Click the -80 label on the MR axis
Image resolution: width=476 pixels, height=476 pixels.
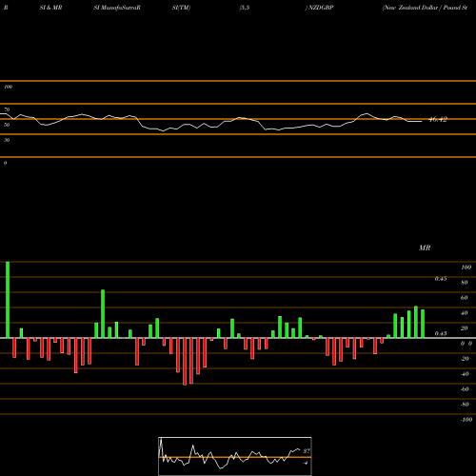click(x=465, y=405)
